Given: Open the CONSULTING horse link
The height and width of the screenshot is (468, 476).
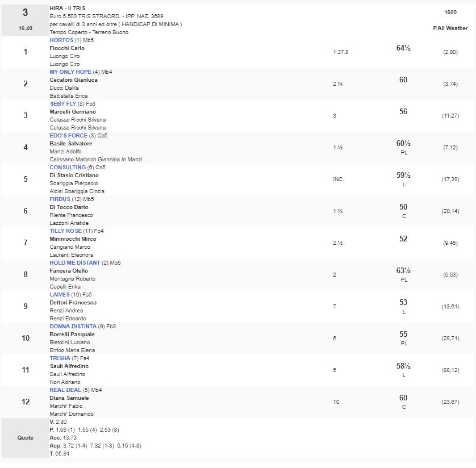Looking at the screenshot, I should [68, 168].
